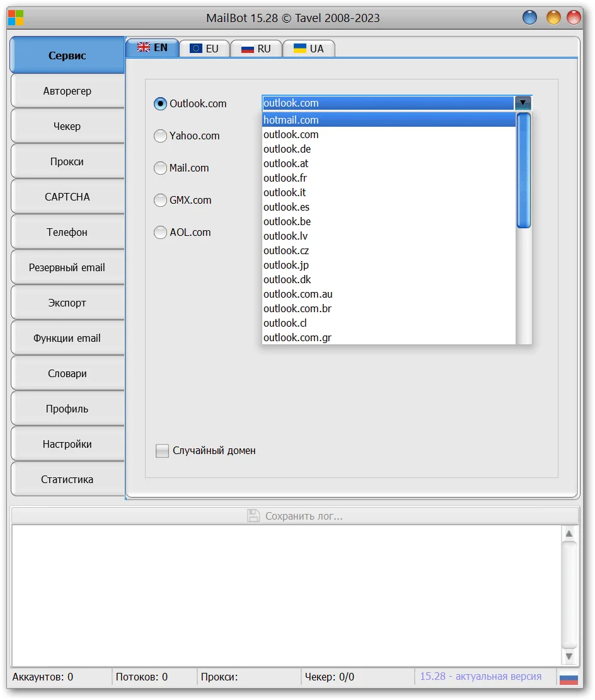Click the floppy disk save log icon
Screen dimensions: 595x700
pyautogui.click(x=253, y=516)
